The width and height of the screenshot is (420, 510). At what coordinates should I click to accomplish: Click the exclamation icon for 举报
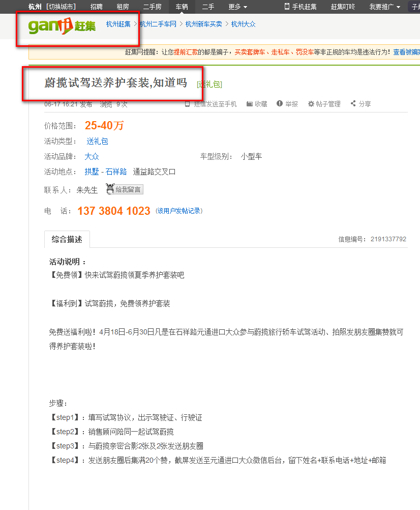pos(279,103)
